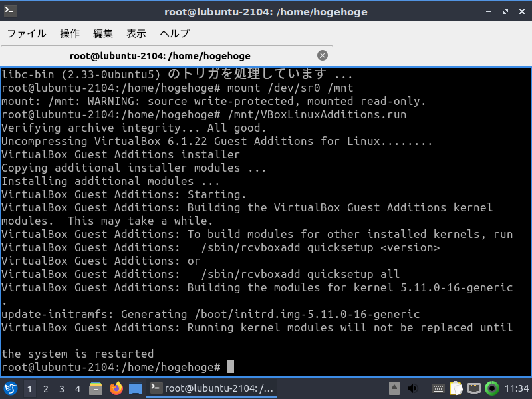Image resolution: width=532 pixels, height=399 pixels.
Task: Click 'Uncompressing VirtualBox 6.1.22 Guest Additions' line
Action: click(x=217, y=141)
